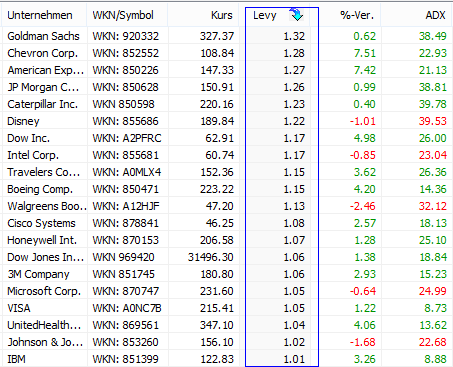Screen dimensions: 453x367
Task: Click WKN: A12HJF symbol cell
Action: tap(126, 206)
